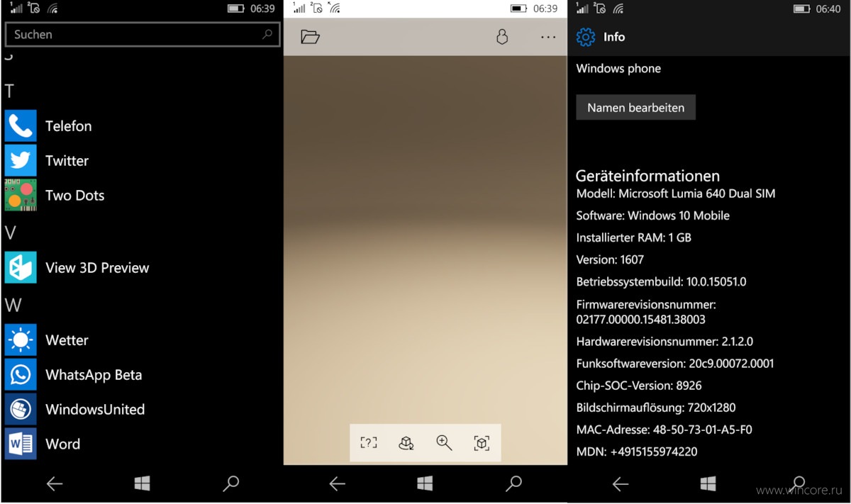Screen dimensions: 851x504
Task: Click the framed cube reset-view tool
Action: [482, 443]
